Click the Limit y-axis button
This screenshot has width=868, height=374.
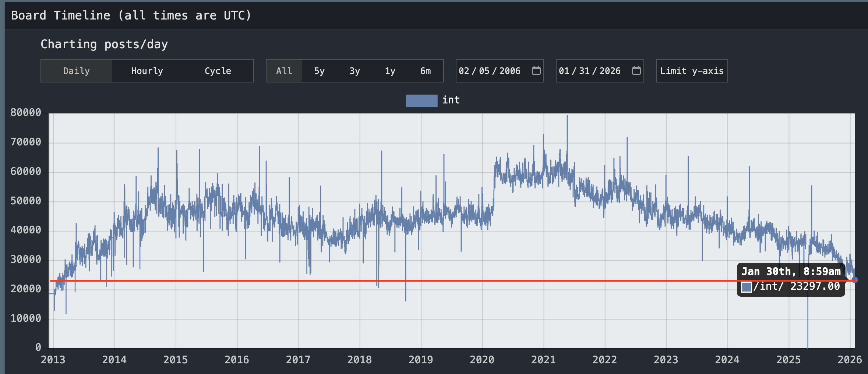pos(692,71)
